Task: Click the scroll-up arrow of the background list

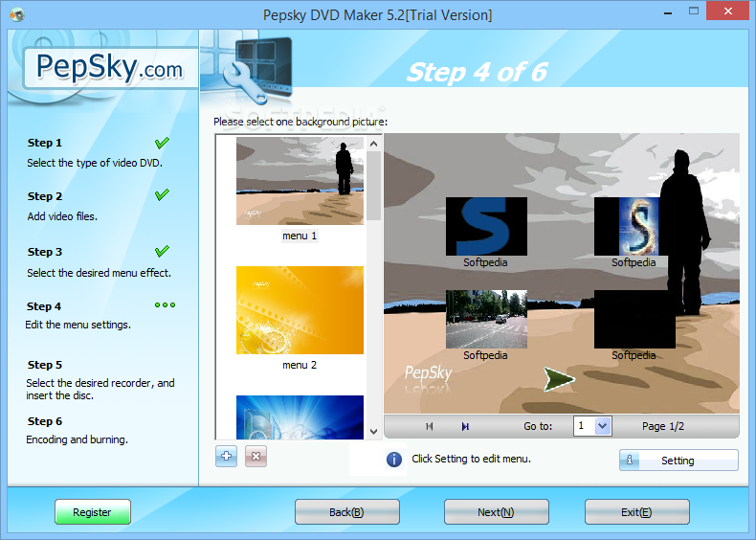Action: click(x=373, y=144)
